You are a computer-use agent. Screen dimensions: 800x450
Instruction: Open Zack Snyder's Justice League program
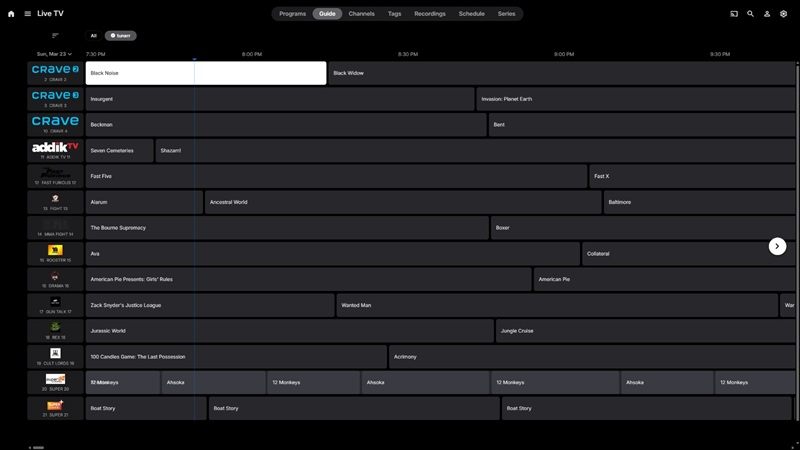click(210, 305)
